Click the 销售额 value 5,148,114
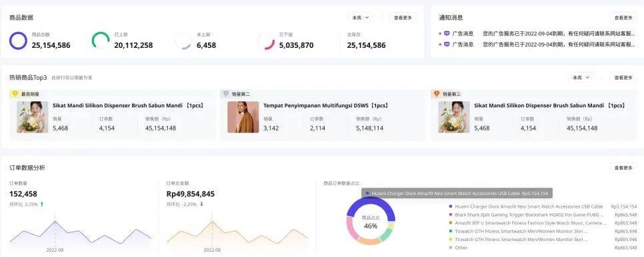The height and width of the screenshot is (257, 644). point(369,128)
